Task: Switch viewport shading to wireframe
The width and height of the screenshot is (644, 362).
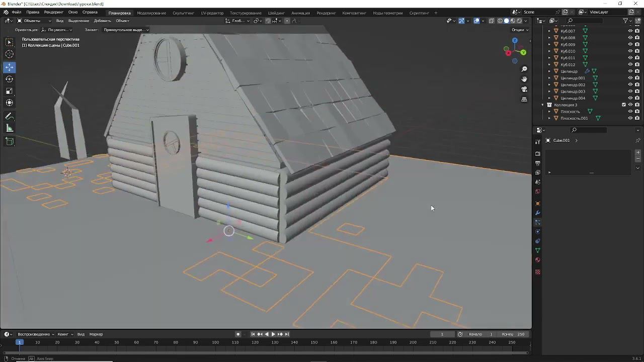Action: click(x=500, y=21)
